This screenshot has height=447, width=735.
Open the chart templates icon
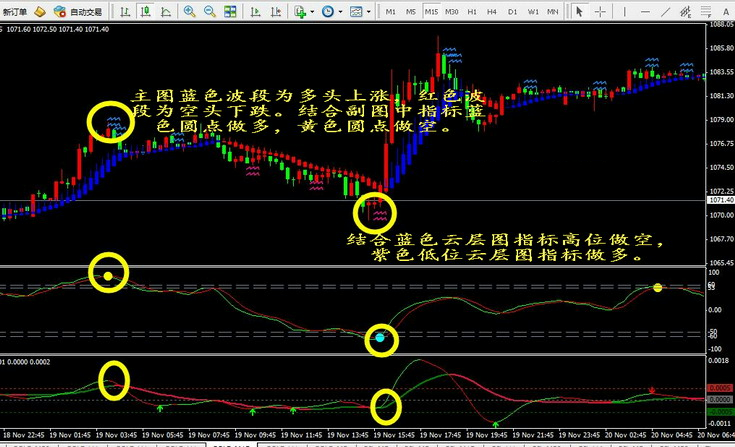tap(356, 11)
